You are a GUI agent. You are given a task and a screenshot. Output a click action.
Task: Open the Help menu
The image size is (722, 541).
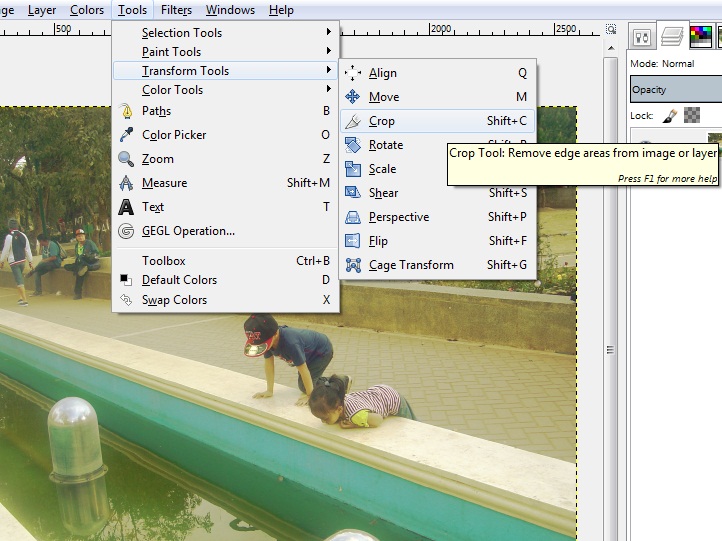pyautogui.click(x=281, y=10)
